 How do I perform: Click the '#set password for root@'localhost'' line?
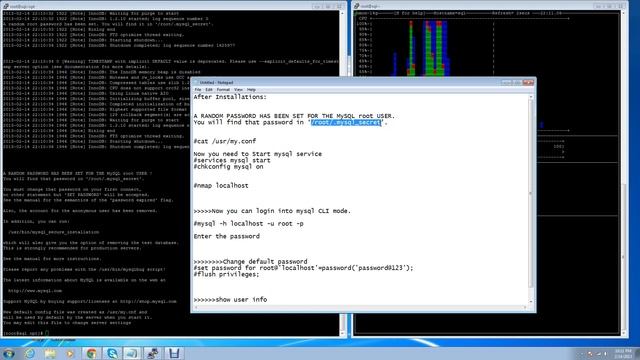[x=303, y=268]
